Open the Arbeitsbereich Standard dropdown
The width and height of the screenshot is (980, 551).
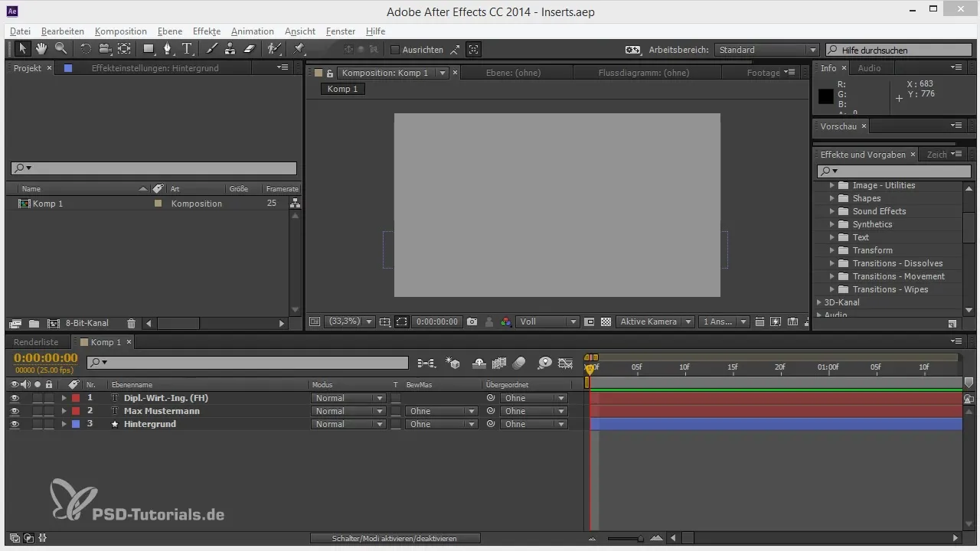click(x=767, y=50)
